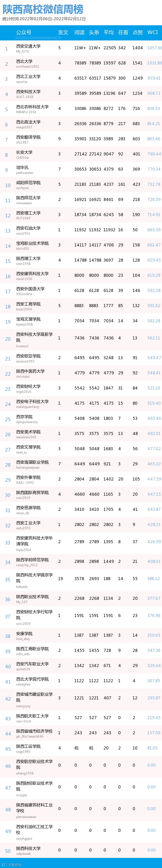This screenshot has width=162, height=868.
Task: Select 咸阳师范学院 account name
Action: point(28,183)
